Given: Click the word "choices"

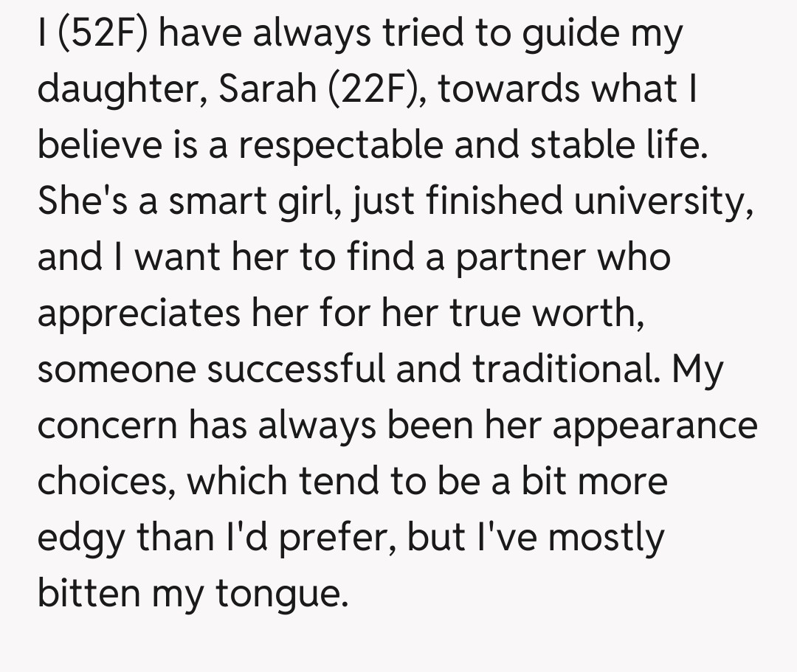Looking at the screenshot, I should coord(106,482).
